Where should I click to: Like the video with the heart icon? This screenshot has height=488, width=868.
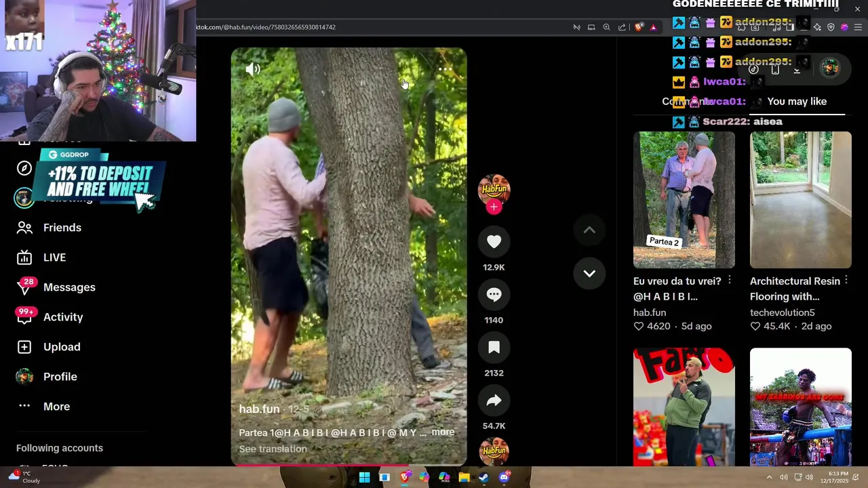[x=494, y=242]
